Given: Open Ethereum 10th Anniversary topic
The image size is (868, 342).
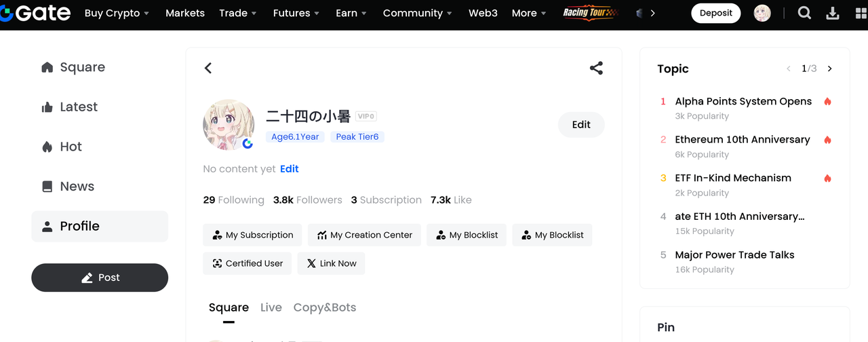Looking at the screenshot, I should (x=742, y=139).
